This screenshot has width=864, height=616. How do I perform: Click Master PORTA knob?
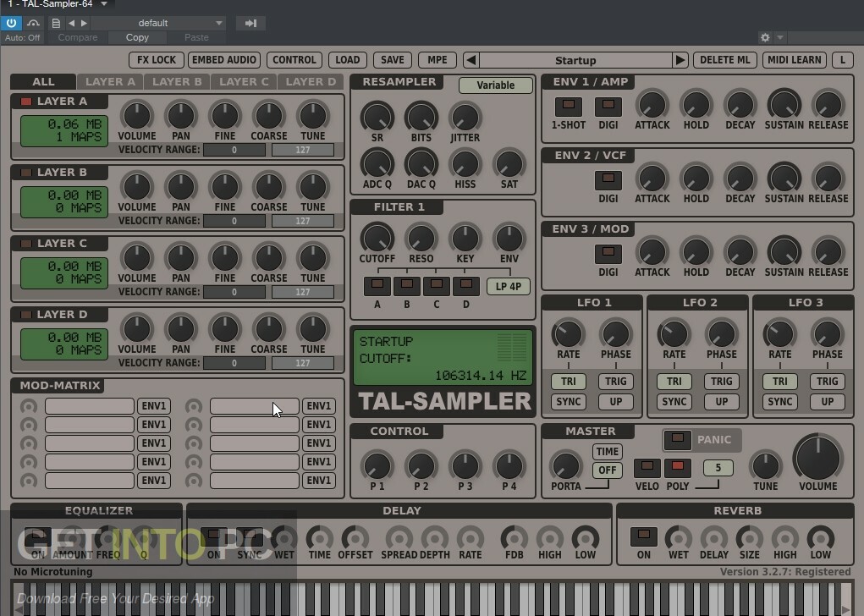566,465
